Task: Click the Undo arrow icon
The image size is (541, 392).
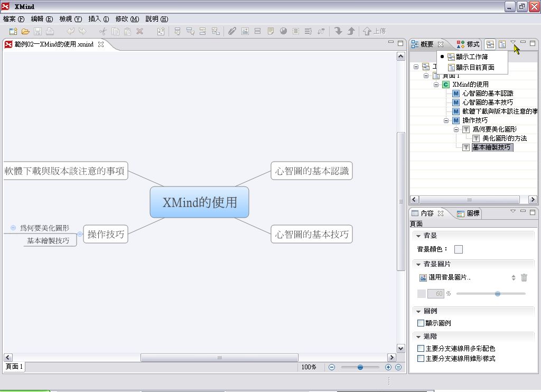Action: 70,31
